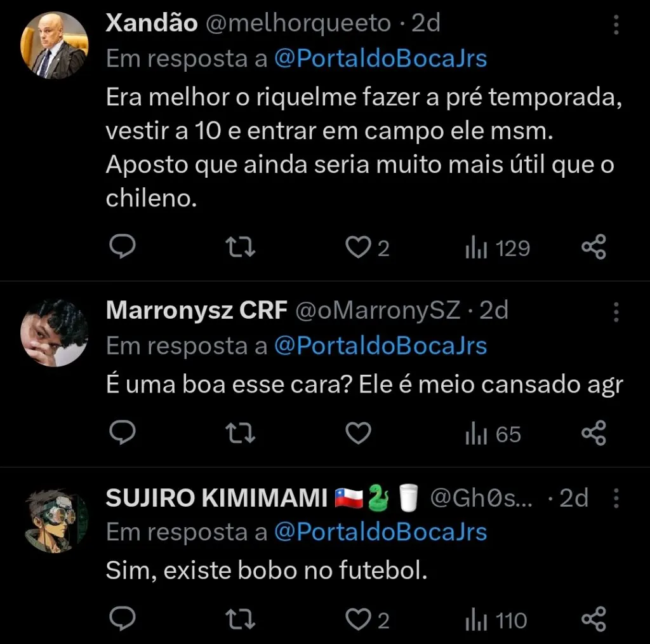The image size is (650, 644).
Task: Click the @PortaldoBocaJrs mention in Xandão's reply
Action: [381, 58]
